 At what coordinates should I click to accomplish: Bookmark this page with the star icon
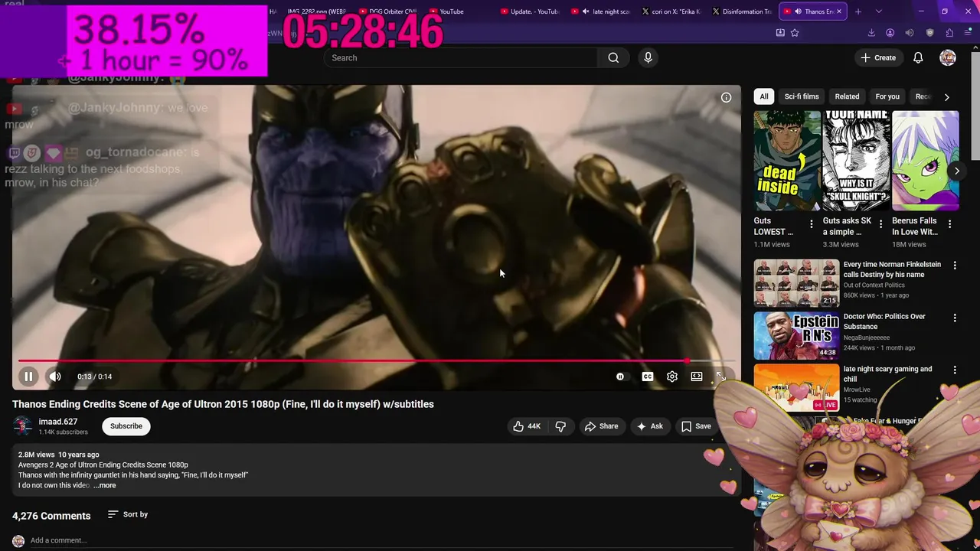point(795,33)
